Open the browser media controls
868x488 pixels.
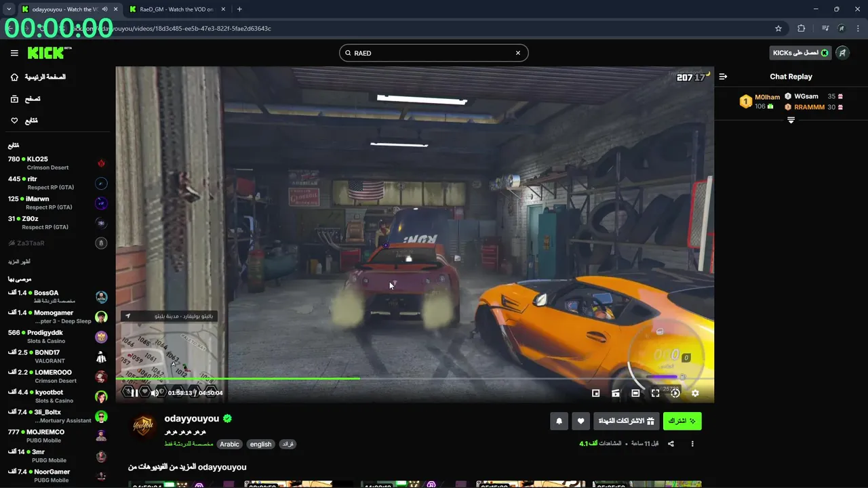pos(825,28)
